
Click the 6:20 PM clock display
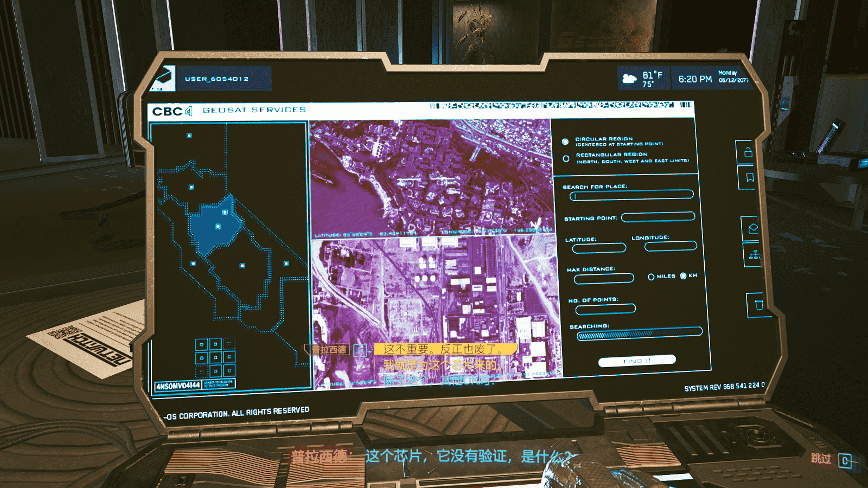[x=695, y=79]
